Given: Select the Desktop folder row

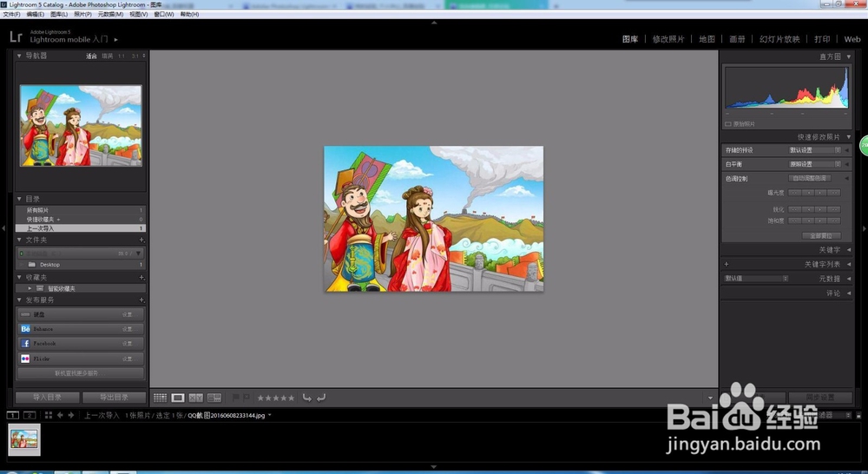Looking at the screenshot, I should click(81, 265).
